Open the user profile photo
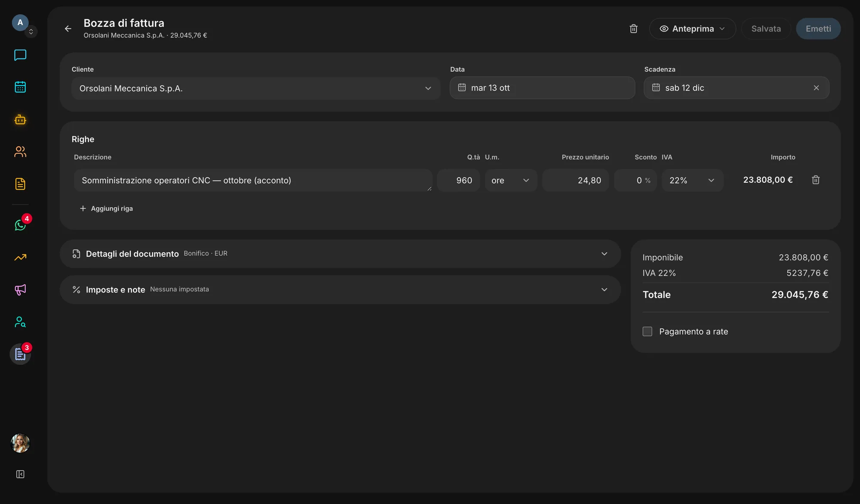This screenshot has height=504, width=860. point(20,443)
